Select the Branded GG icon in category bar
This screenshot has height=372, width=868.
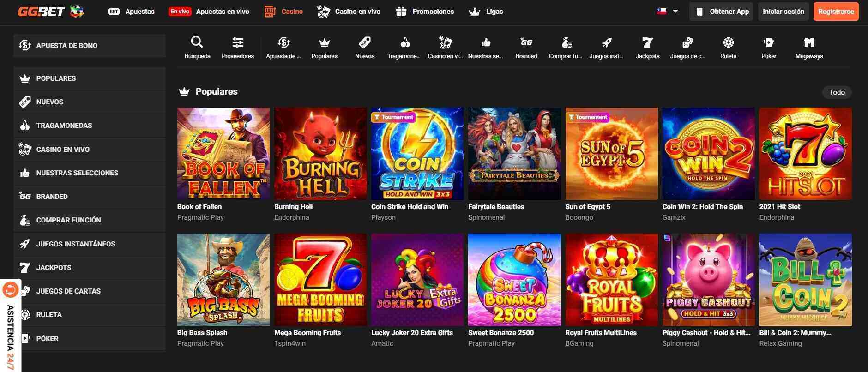pos(526,42)
